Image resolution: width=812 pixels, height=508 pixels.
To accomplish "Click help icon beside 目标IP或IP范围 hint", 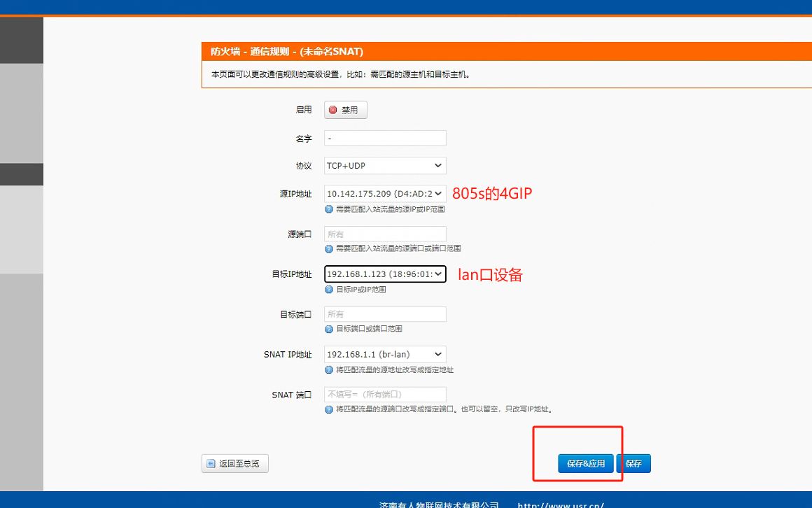I will (x=329, y=290).
